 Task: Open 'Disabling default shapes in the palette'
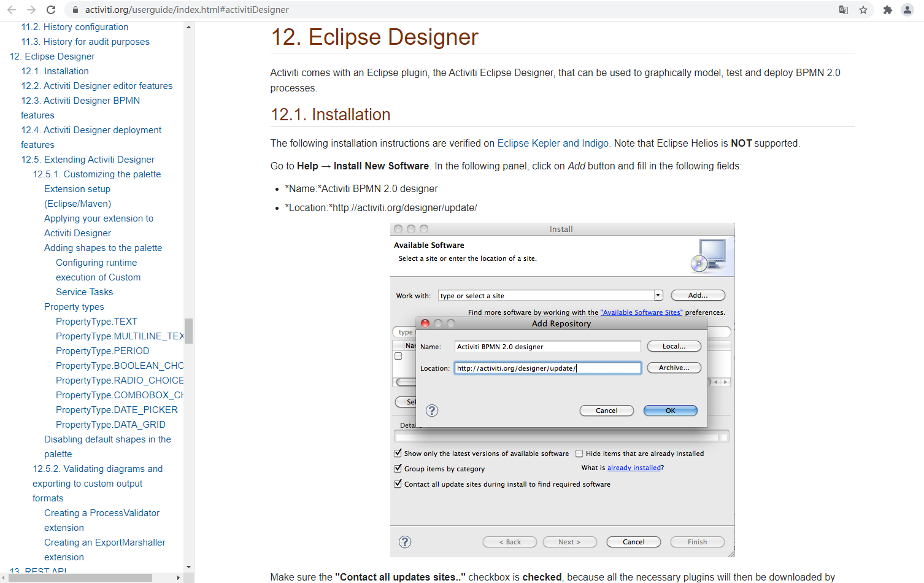pos(107,447)
